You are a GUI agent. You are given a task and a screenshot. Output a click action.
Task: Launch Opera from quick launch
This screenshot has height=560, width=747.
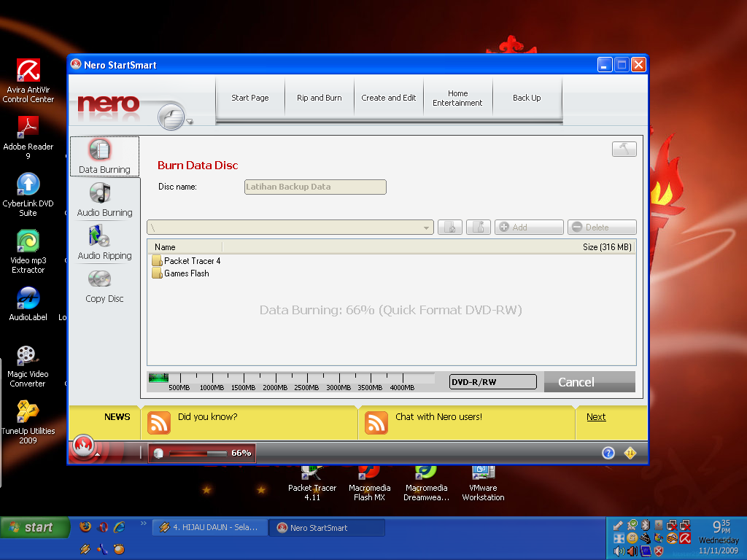coord(103,526)
